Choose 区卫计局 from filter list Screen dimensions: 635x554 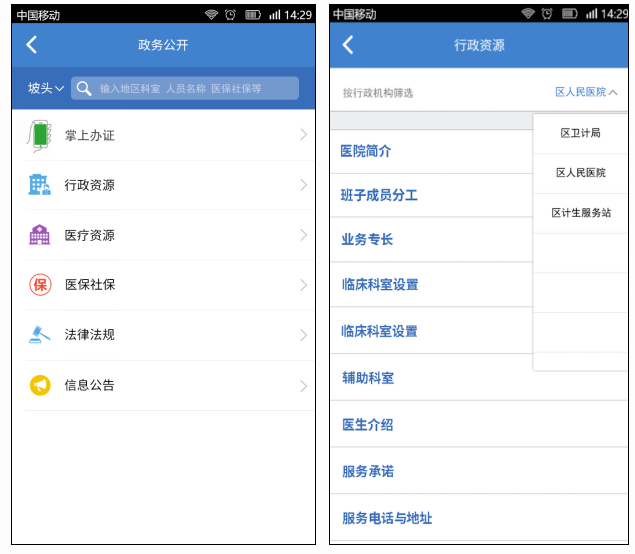580,133
